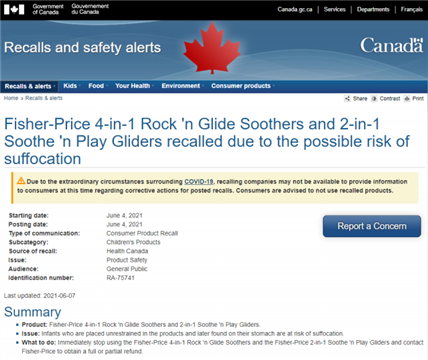Open the Environment menu

point(182,86)
